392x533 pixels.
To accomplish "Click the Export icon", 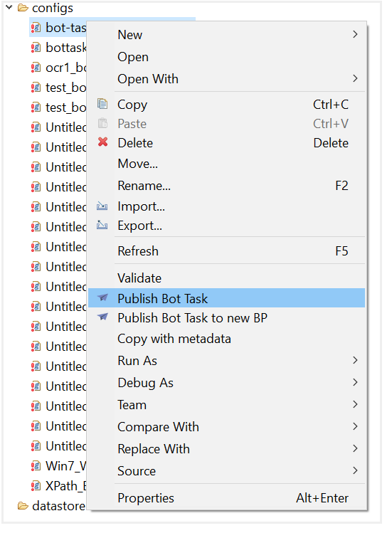I will coord(102,225).
